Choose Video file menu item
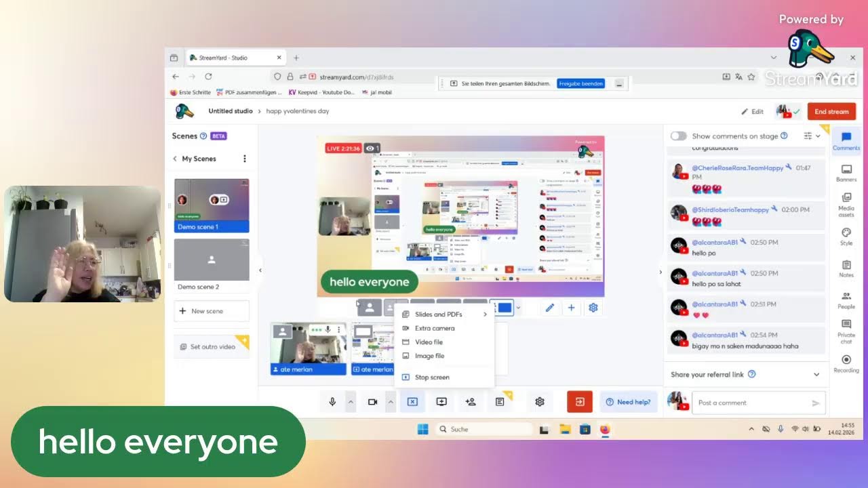This screenshot has height=488, width=868. pos(444,342)
